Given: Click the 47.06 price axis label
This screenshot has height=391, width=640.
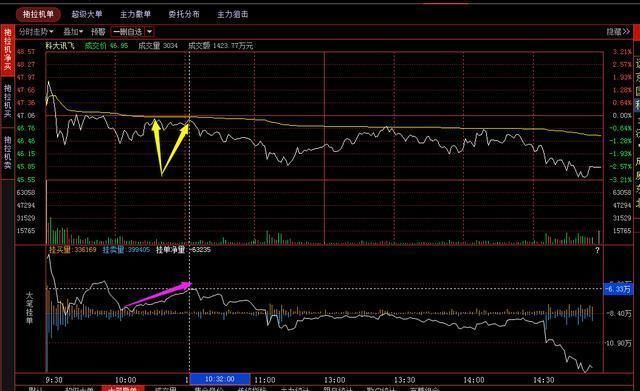Looking at the screenshot, I should [26, 116].
